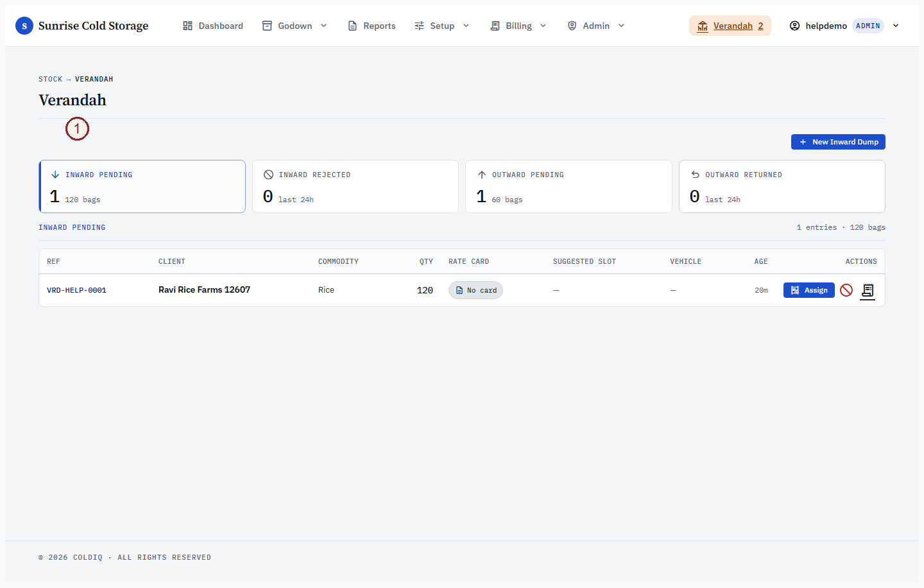924x588 pixels.
Task: Expand the helpdemo account chevron
Action: coord(896,26)
